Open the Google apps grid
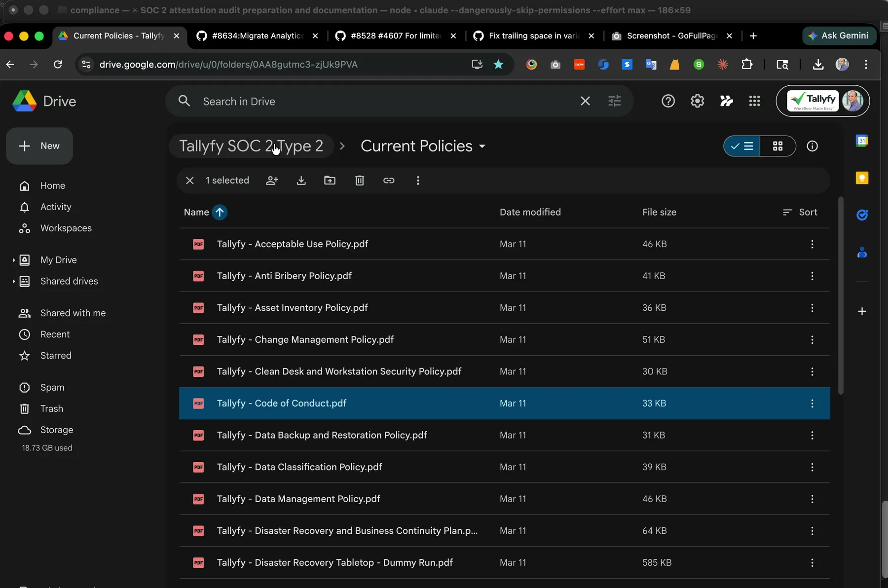 point(754,101)
